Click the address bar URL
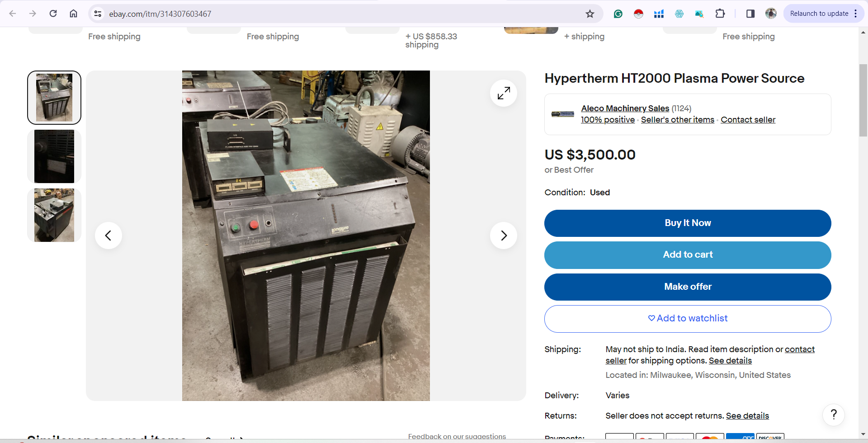868x443 pixels. click(x=160, y=14)
